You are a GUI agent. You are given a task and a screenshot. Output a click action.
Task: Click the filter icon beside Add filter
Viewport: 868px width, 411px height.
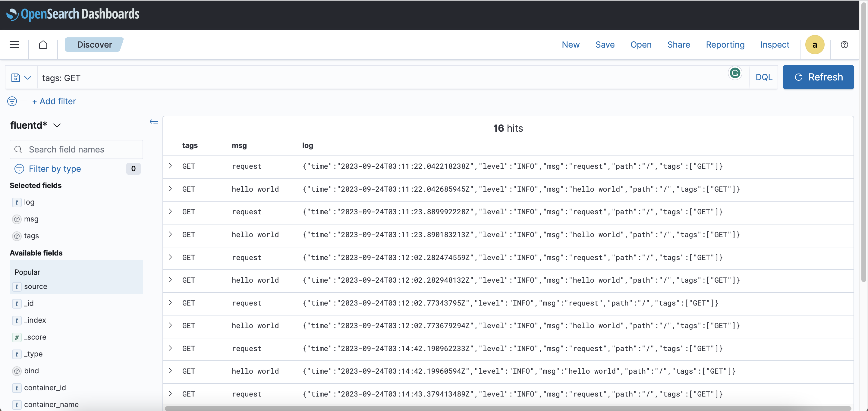click(x=12, y=101)
